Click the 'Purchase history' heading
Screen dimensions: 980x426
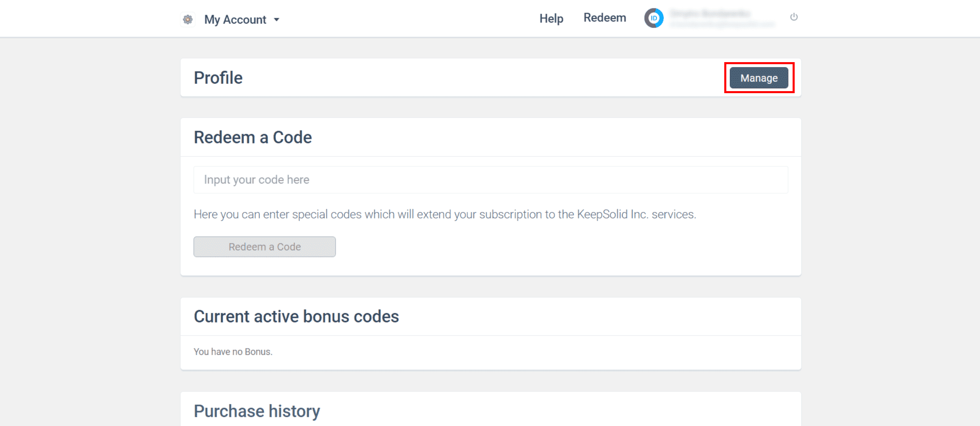[x=257, y=411]
